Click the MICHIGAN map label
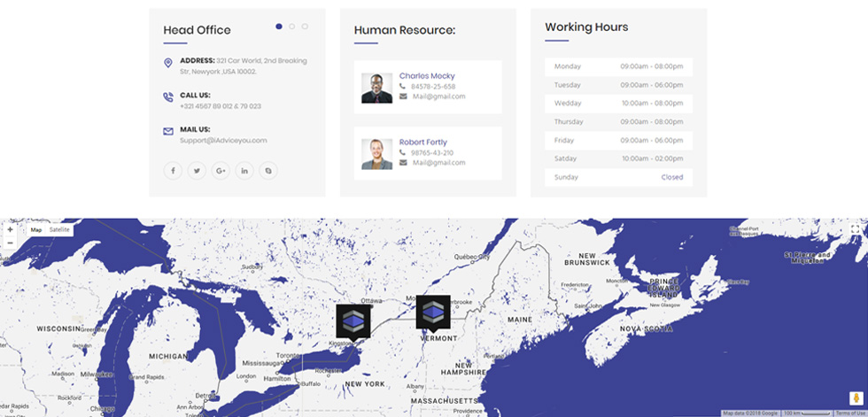 168,357
